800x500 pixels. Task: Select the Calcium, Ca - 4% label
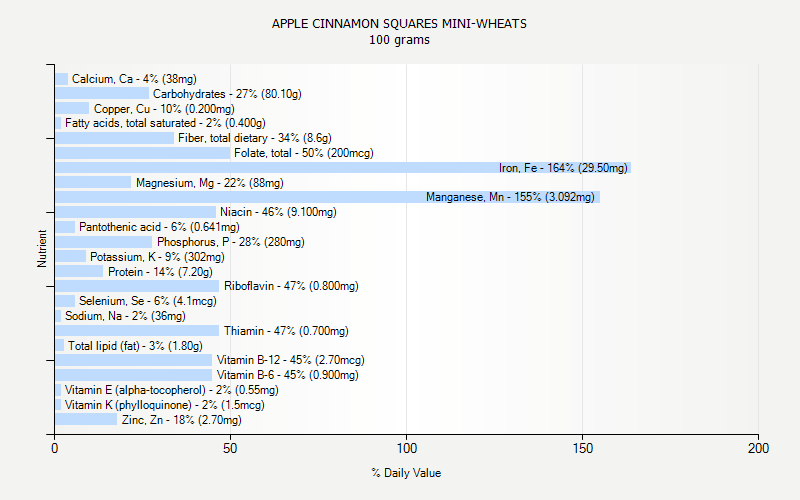click(134, 79)
